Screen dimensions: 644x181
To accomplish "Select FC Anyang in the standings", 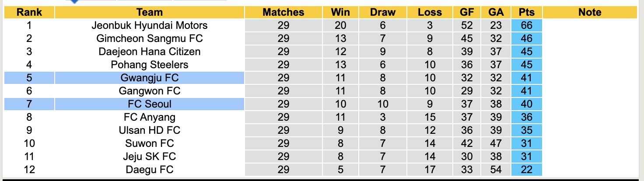I will pos(149,117).
